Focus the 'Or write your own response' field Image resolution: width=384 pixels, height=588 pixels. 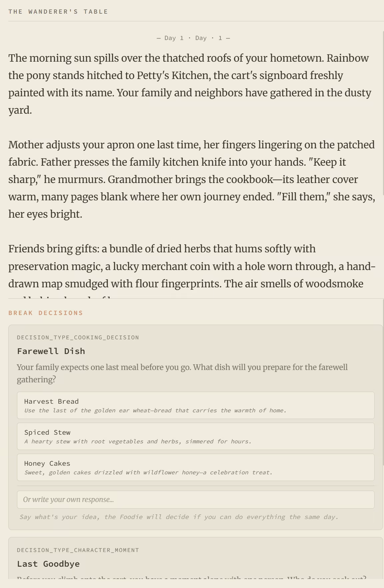195,499
